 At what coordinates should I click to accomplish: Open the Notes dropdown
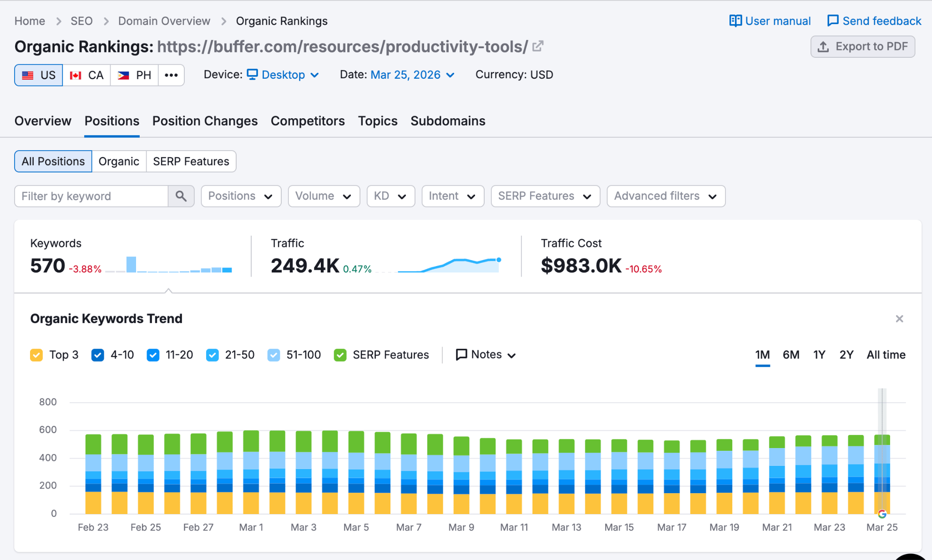(486, 355)
